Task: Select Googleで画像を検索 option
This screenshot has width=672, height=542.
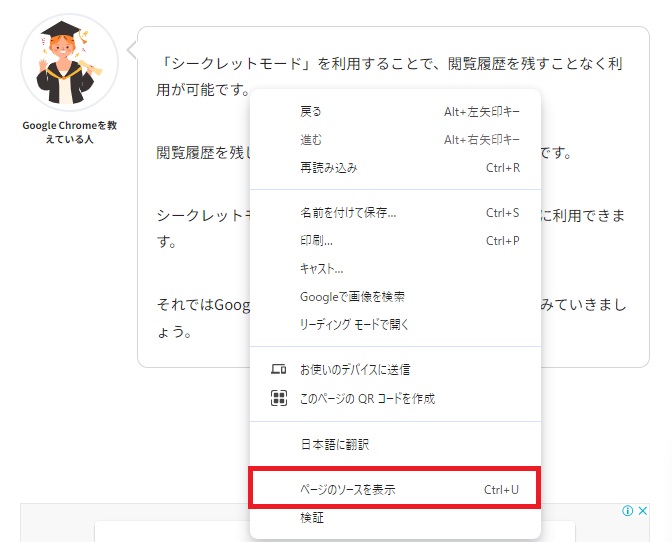Action: (395, 296)
